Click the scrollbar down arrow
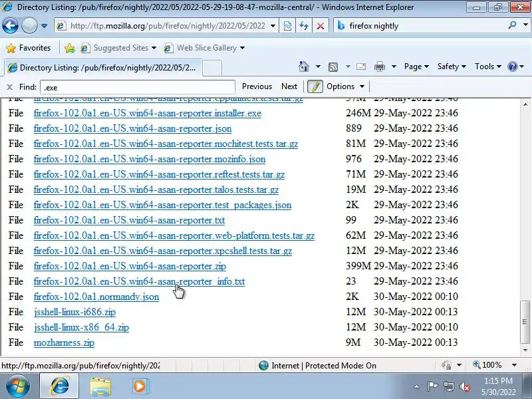Viewport: 532px width, 399px height. pos(525,350)
